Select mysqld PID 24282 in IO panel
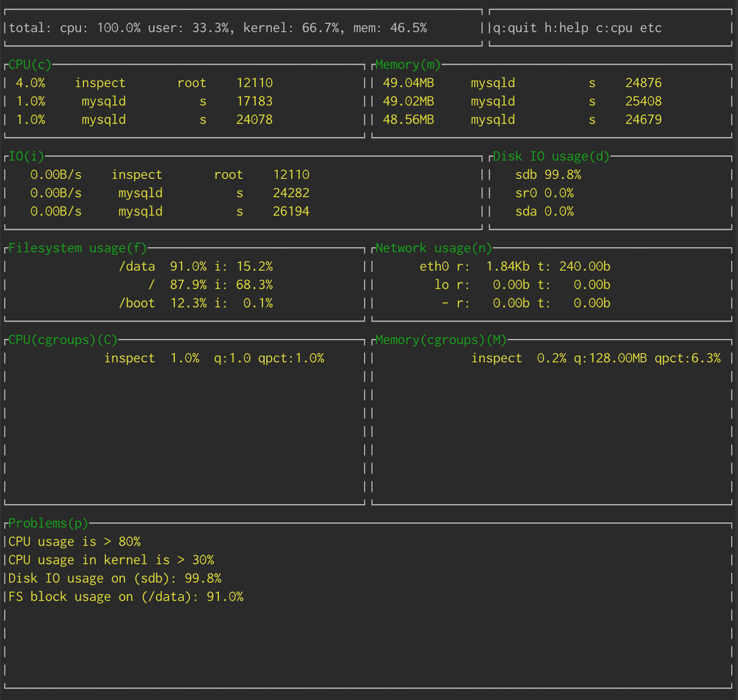 [291, 193]
